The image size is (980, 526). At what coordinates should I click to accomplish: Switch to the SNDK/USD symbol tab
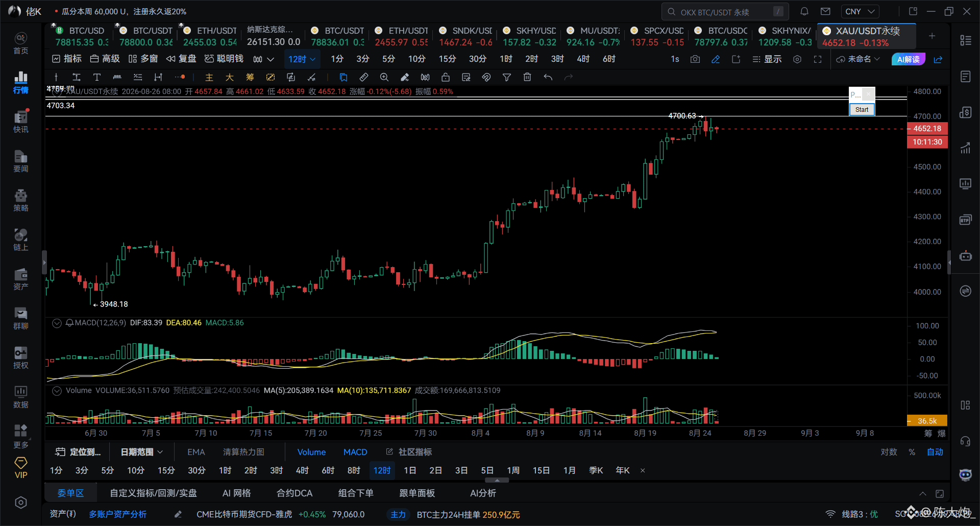466,36
